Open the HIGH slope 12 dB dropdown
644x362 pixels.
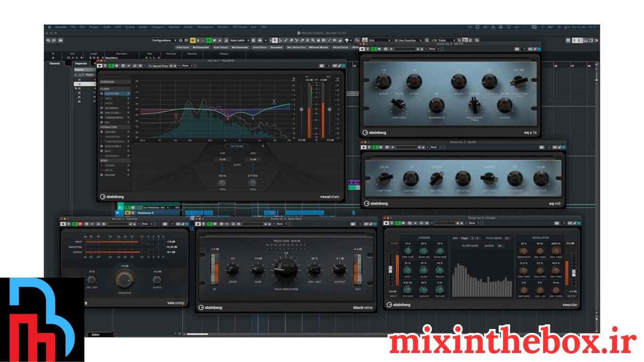click(x=253, y=159)
